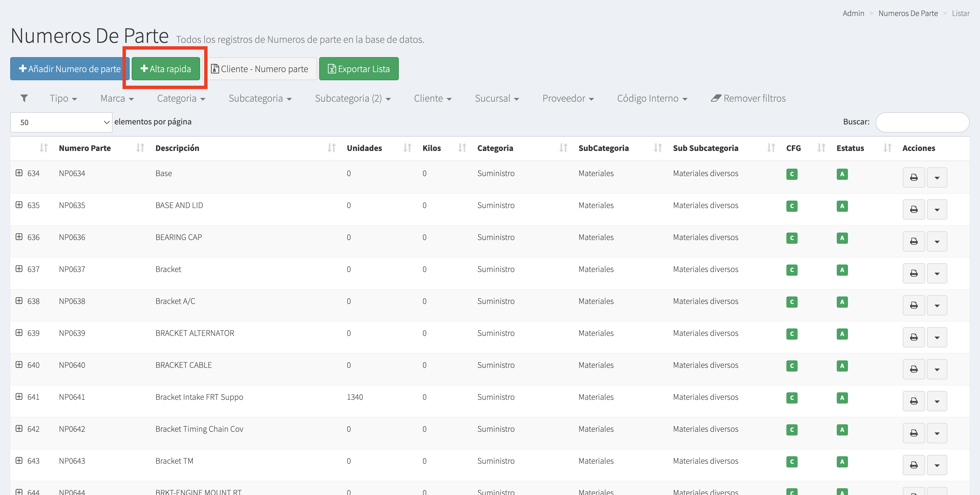Viewport: 980px width, 495px height.
Task: Click Remover filtros eraser link
Action: click(748, 98)
